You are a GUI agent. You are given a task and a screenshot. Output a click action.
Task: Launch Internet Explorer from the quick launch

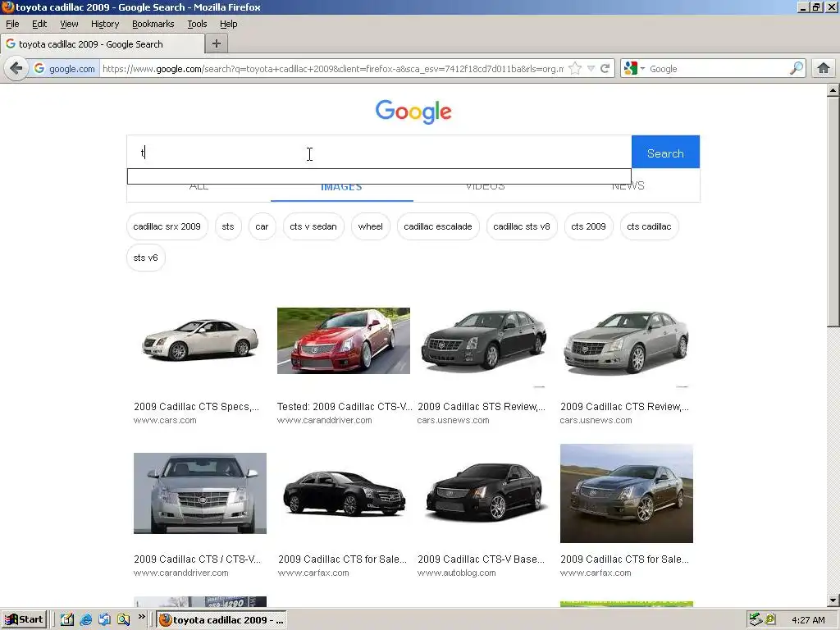(x=85, y=620)
